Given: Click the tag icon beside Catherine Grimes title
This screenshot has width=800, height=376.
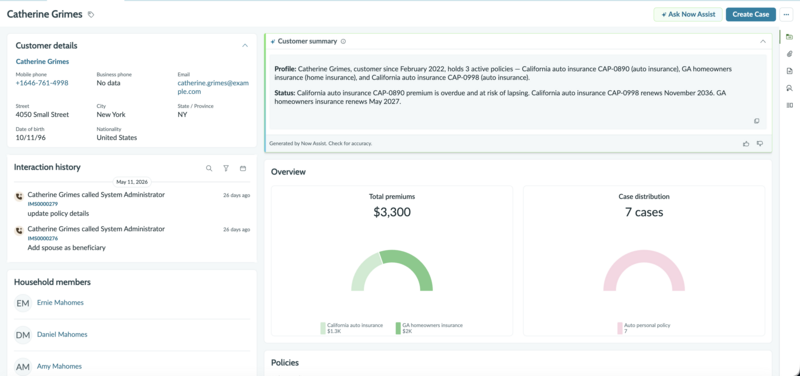Looking at the screenshot, I should 91,15.
